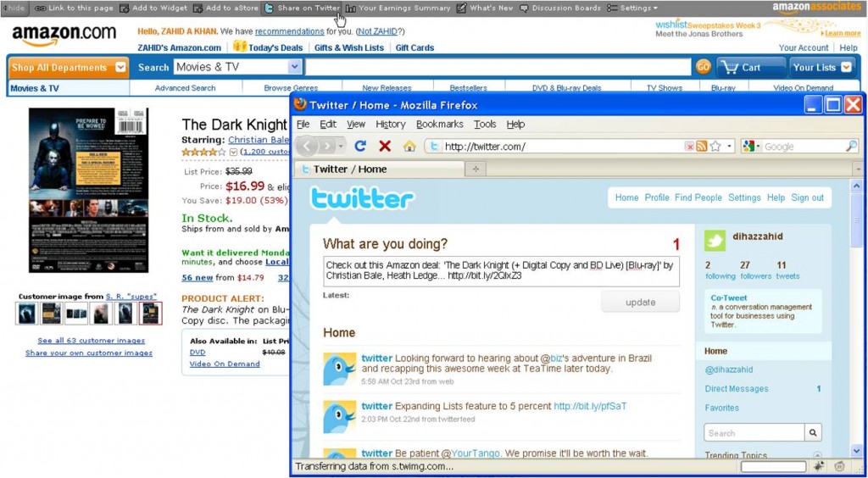Viewport: 868px width, 478px height.
Task: Click Favorites in Twitter sidebar
Action: (722, 408)
